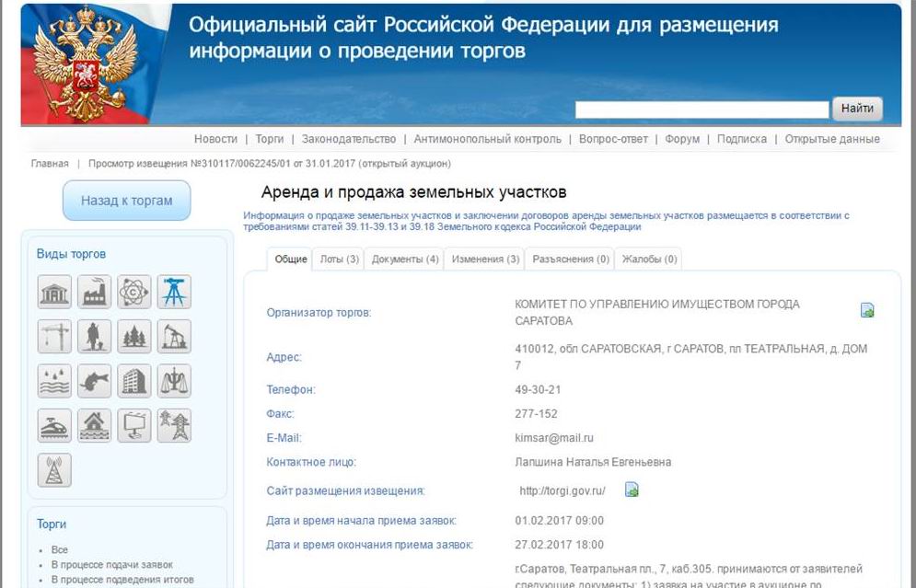Open the atom intellectual property icon
The height and width of the screenshot is (588, 916).
[x=134, y=292]
